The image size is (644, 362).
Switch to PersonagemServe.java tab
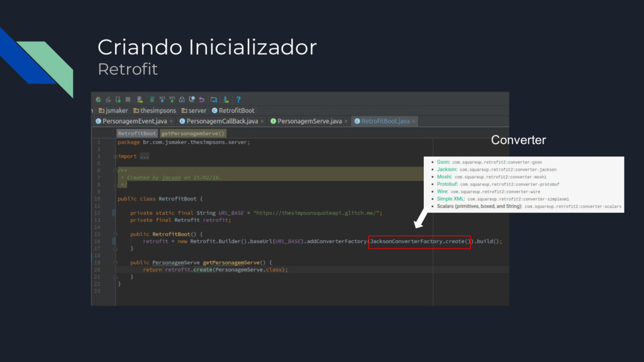pos(309,121)
